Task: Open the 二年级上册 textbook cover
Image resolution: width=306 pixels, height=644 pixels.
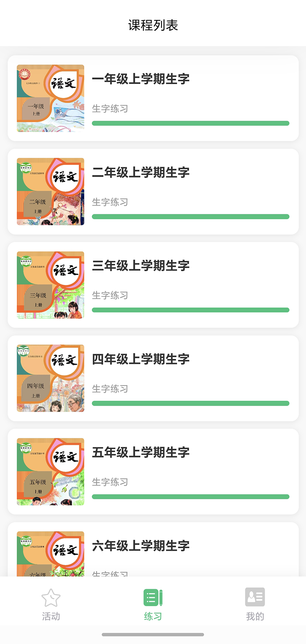Action: click(50, 192)
